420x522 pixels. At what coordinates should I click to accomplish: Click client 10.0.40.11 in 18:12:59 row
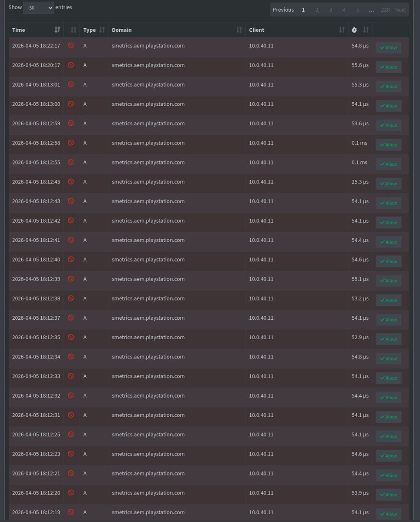(x=261, y=124)
